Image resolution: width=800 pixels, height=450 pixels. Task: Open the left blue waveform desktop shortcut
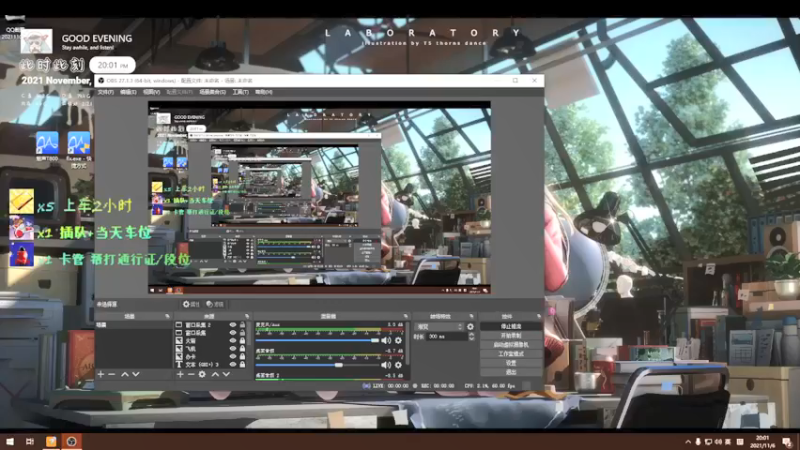(x=47, y=144)
